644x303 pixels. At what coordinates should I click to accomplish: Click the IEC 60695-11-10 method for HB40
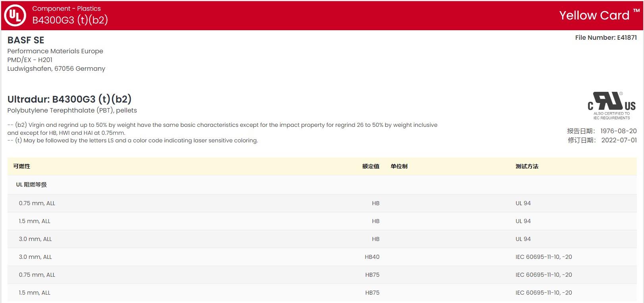tap(543, 257)
